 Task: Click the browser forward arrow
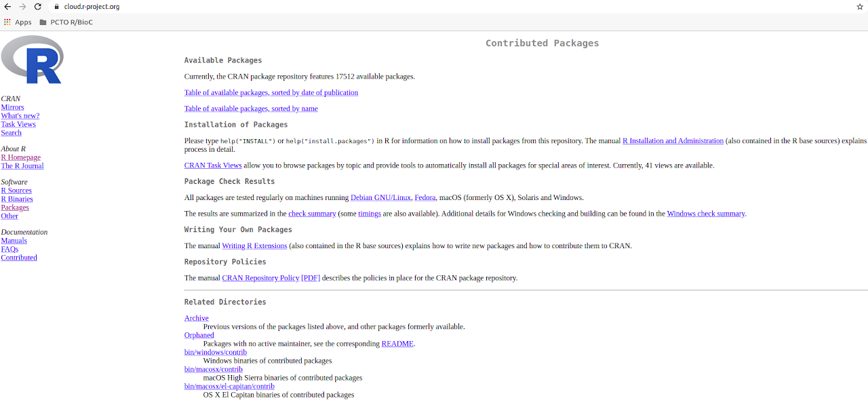[22, 7]
